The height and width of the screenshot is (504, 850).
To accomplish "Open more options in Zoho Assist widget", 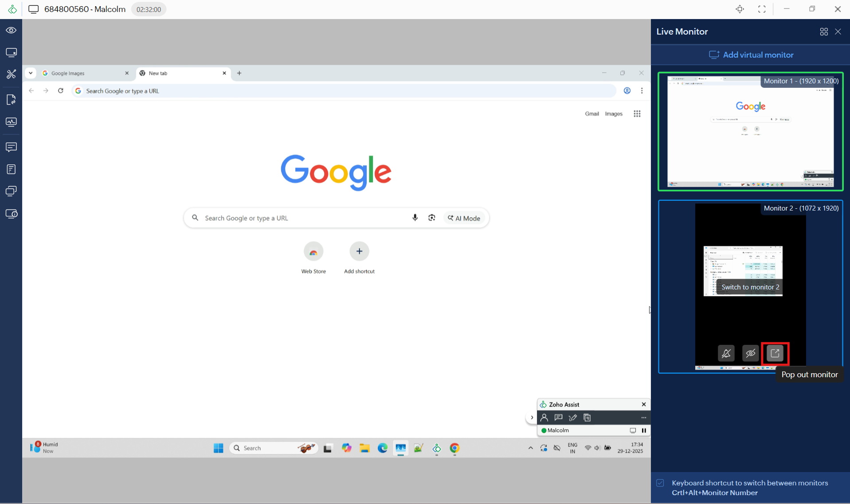I will point(644,418).
